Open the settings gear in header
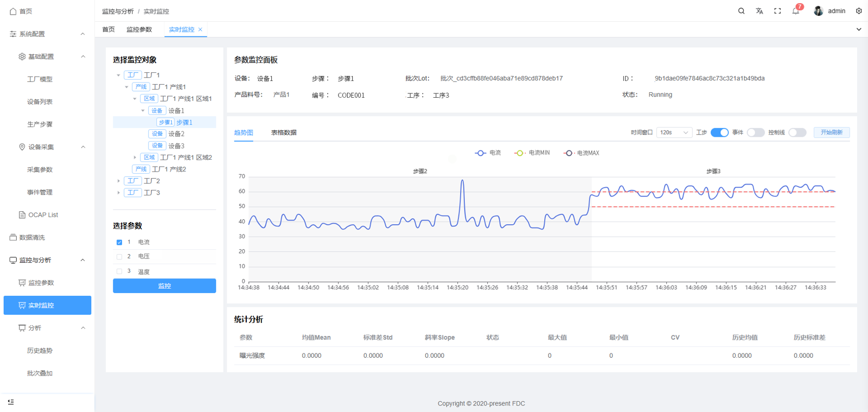This screenshot has width=868, height=412. pyautogui.click(x=859, y=11)
